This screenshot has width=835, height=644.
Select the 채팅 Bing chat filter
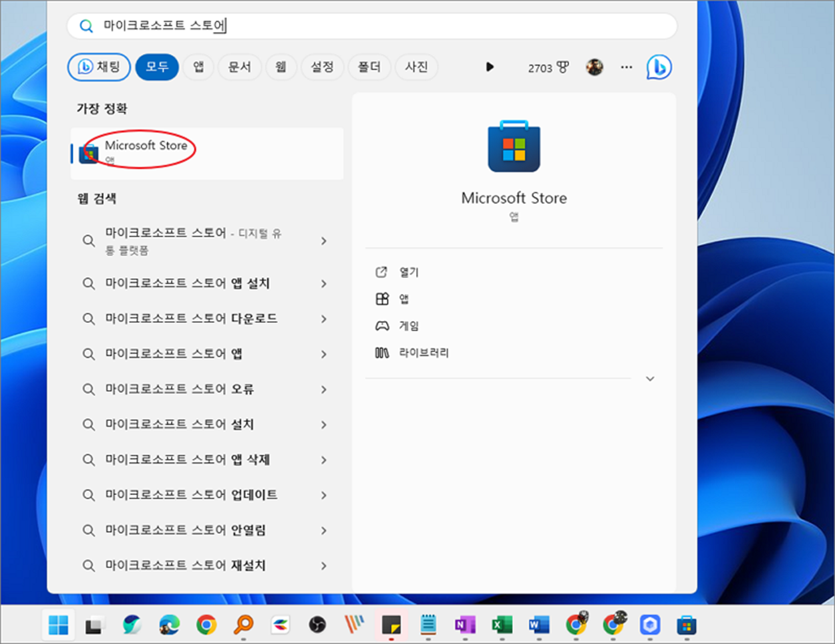click(x=99, y=67)
